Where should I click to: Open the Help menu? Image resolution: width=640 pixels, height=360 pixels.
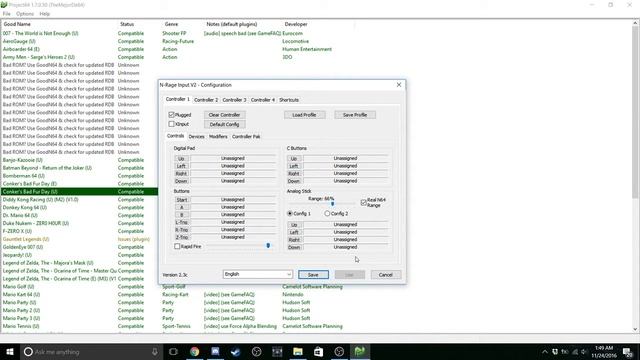pos(44,13)
